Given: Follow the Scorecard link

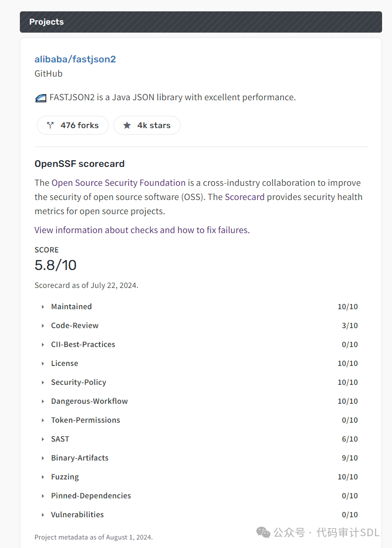Looking at the screenshot, I should tap(244, 197).
